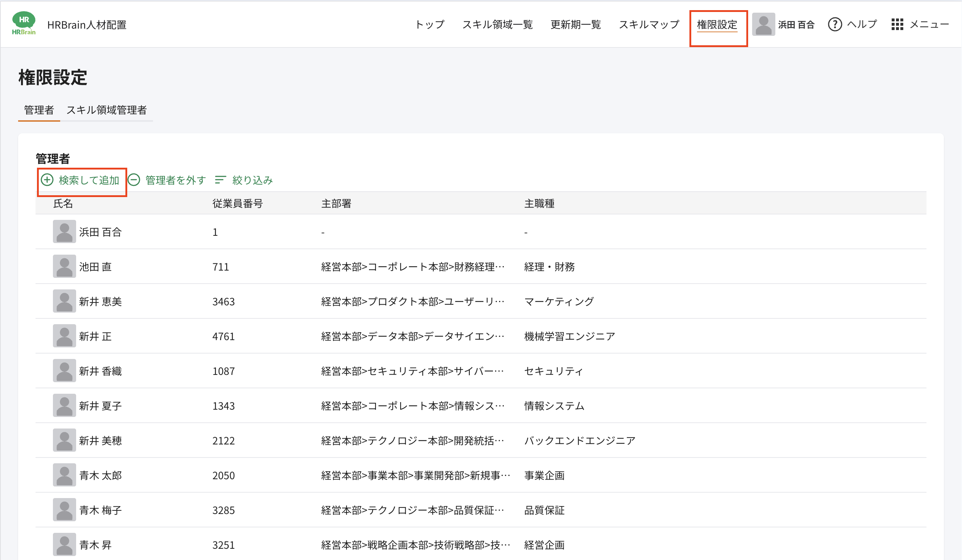The width and height of the screenshot is (962, 560).
Task: Click the header avatar of 浜田 百合
Action: pos(763,24)
